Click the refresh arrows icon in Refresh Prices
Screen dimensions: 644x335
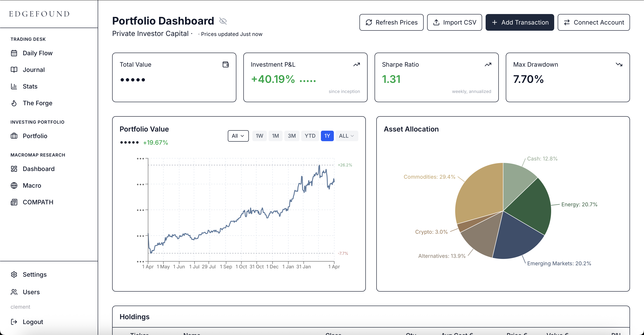[x=369, y=23]
